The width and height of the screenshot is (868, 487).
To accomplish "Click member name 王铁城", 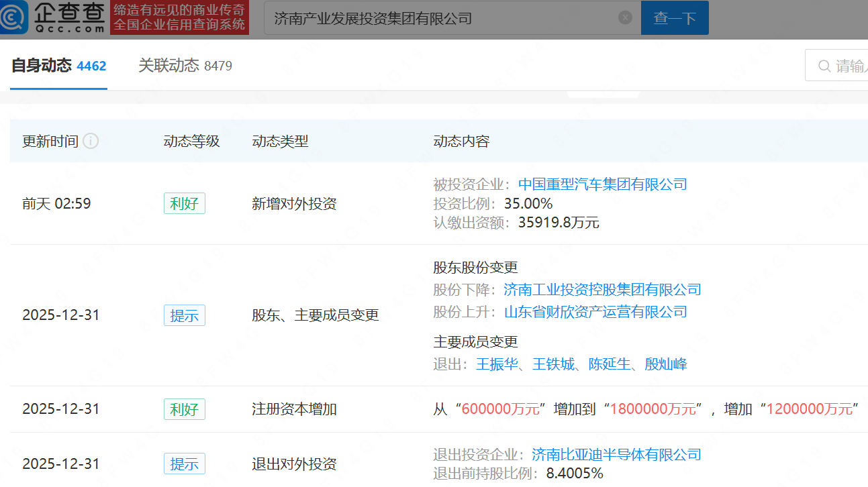I will coord(553,364).
